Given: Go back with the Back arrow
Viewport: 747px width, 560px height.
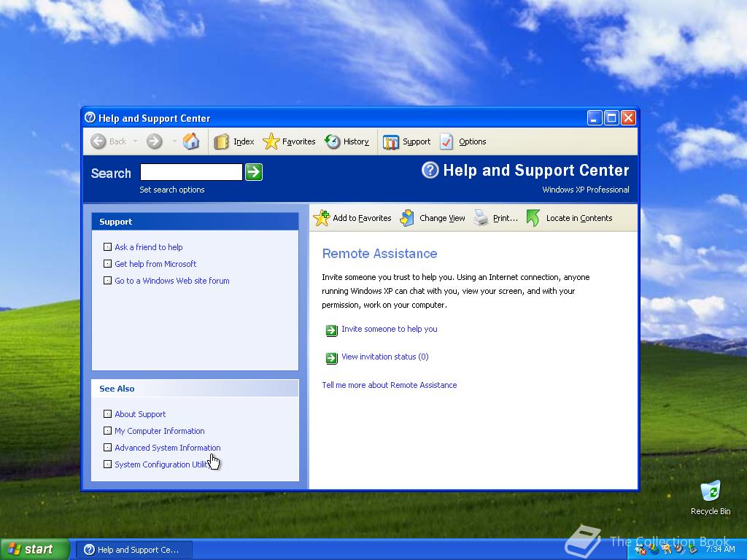Looking at the screenshot, I should pyautogui.click(x=98, y=141).
